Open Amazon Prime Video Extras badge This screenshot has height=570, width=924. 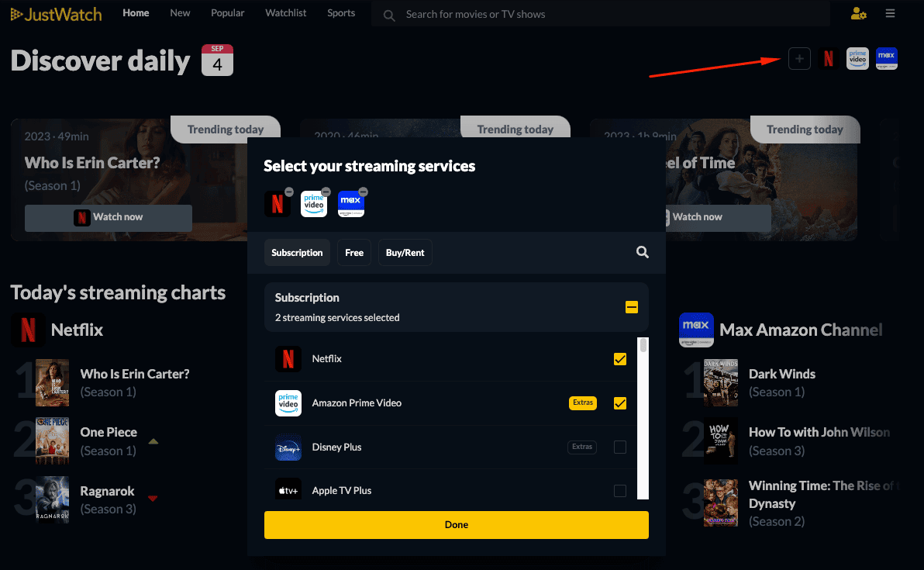click(x=583, y=402)
